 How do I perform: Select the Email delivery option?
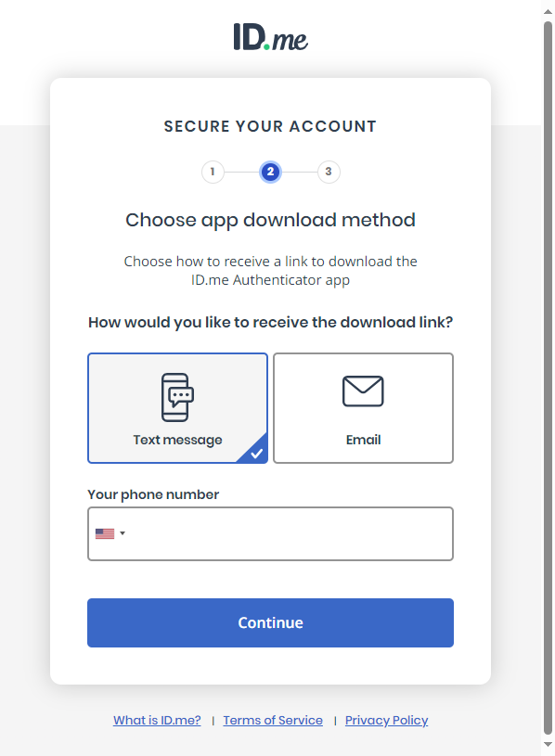point(363,408)
